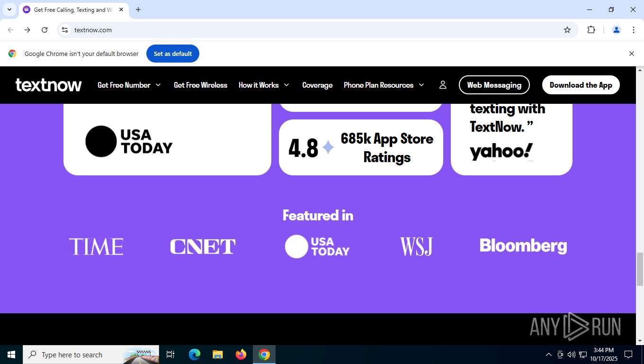View site information icon in address bar
This screenshot has height=364, width=644.
coord(65,30)
